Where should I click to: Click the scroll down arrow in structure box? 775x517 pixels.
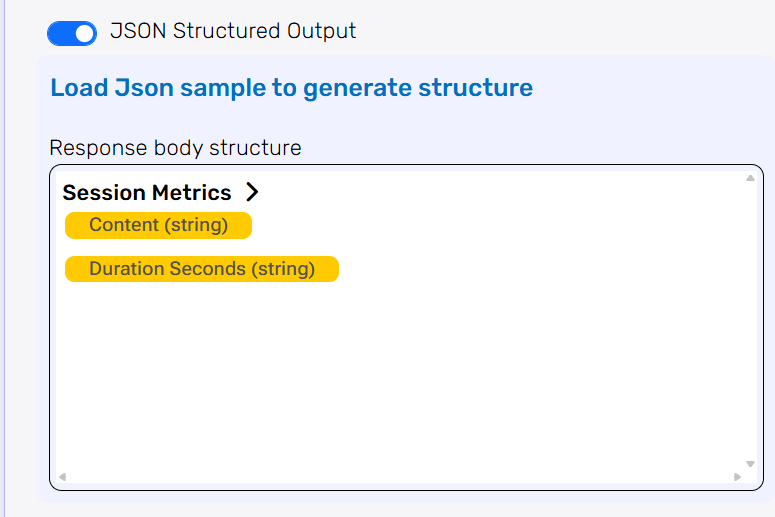pyautogui.click(x=750, y=464)
